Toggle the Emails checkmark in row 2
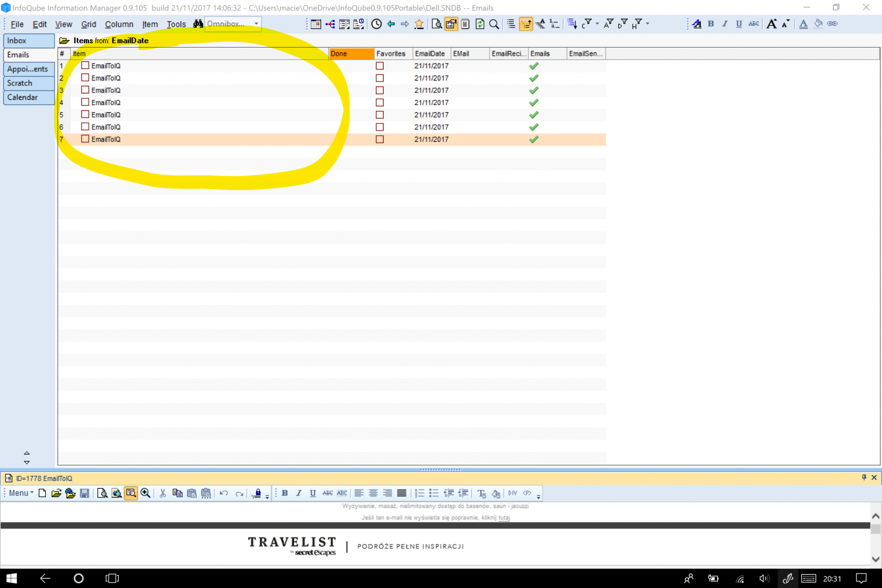Screen dimensions: 882x588 (x=534, y=78)
